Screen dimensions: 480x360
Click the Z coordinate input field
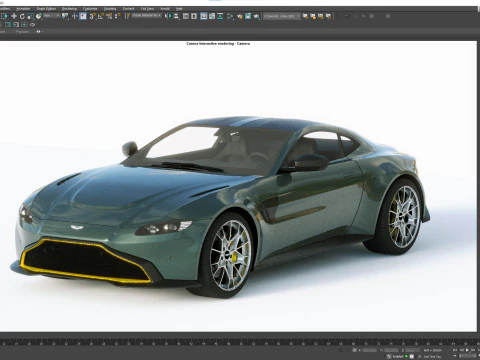413,350
